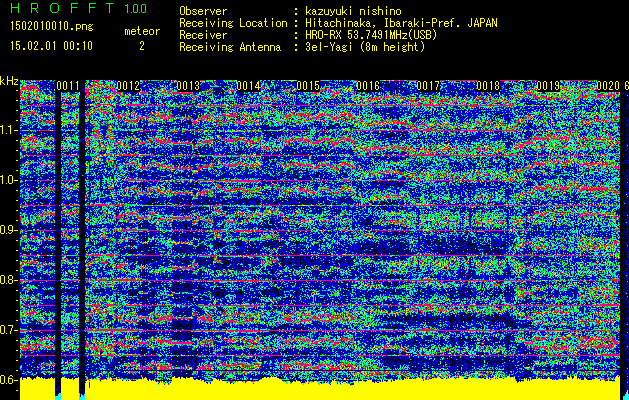Image resolution: width=629 pixels, height=400 pixels.
Task: Click the 0.7 frequency axis label
Action: pyautogui.click(x=9, y=330)
